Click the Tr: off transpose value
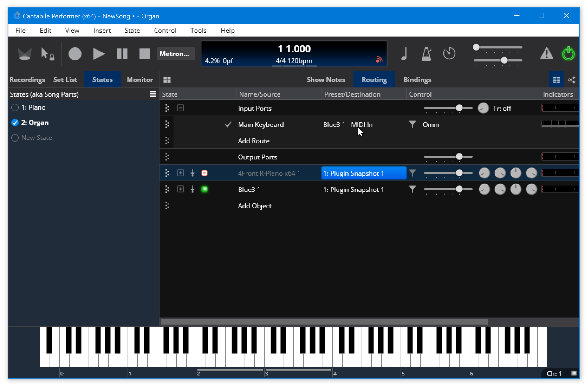 pos(502,108)
